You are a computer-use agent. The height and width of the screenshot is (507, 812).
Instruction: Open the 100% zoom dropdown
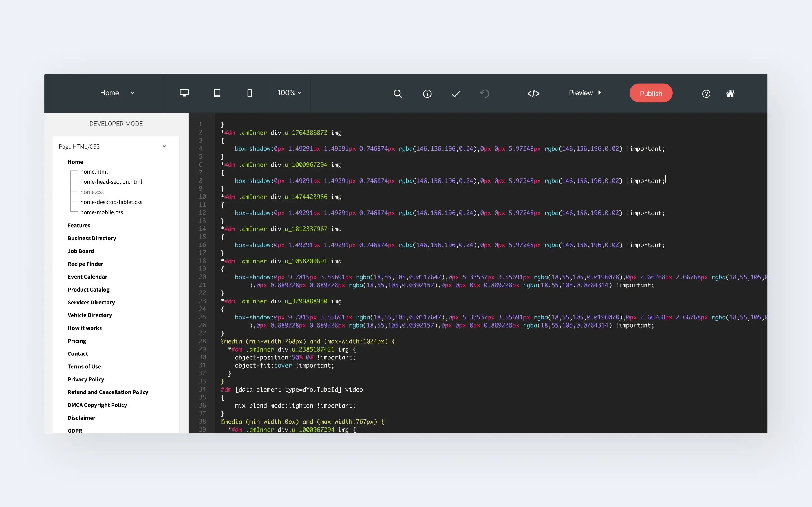point(289,93)
